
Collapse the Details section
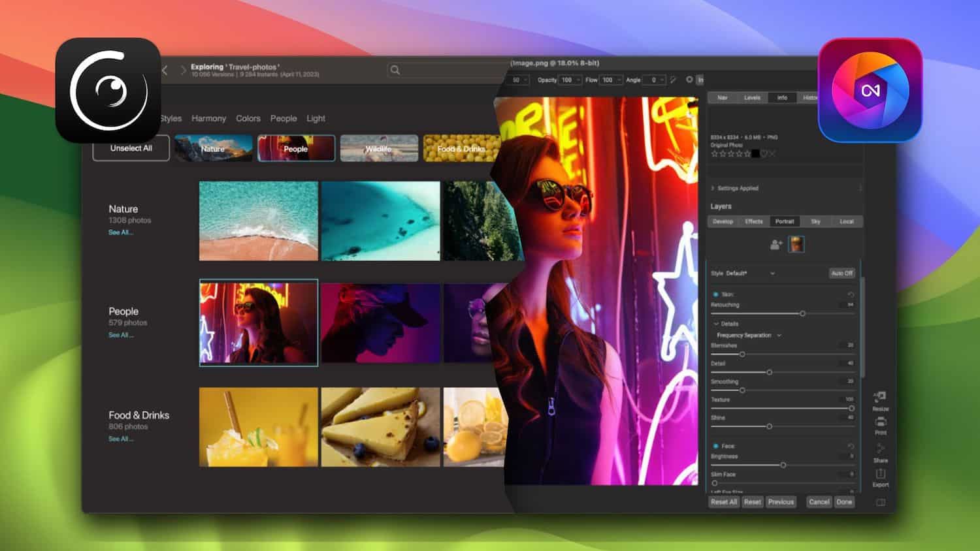tap(716, 324)
